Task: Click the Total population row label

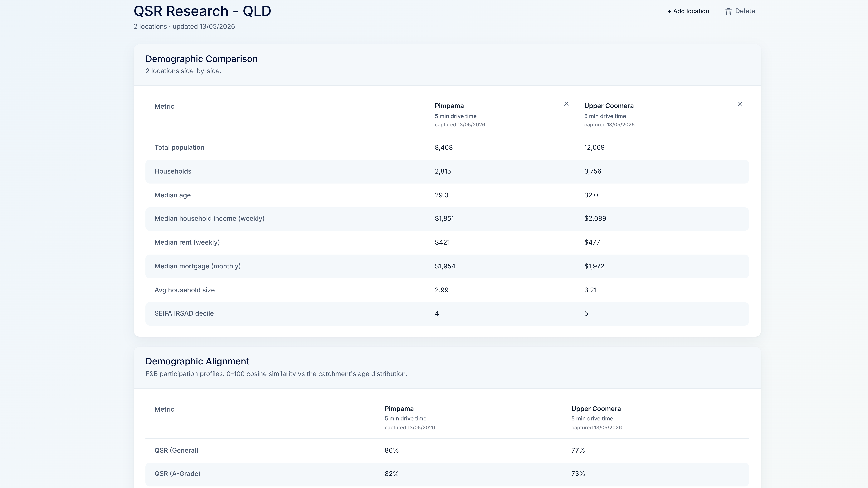Action: coord(179,147)
